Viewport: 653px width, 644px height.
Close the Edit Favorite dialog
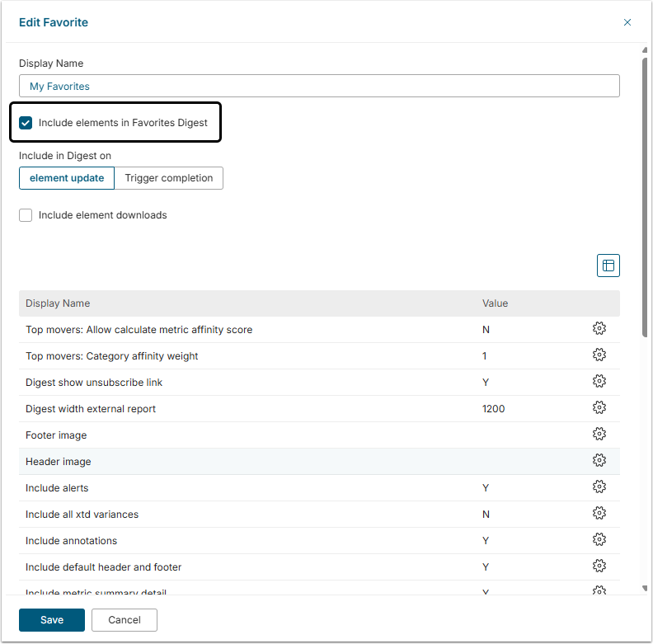[627, 22]
